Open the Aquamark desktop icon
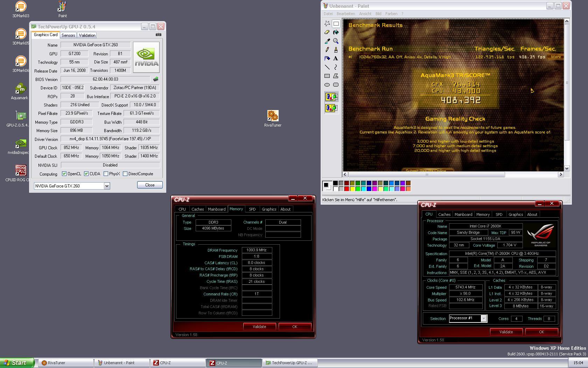This screenshot has width=588, height=368. [20, 91]
